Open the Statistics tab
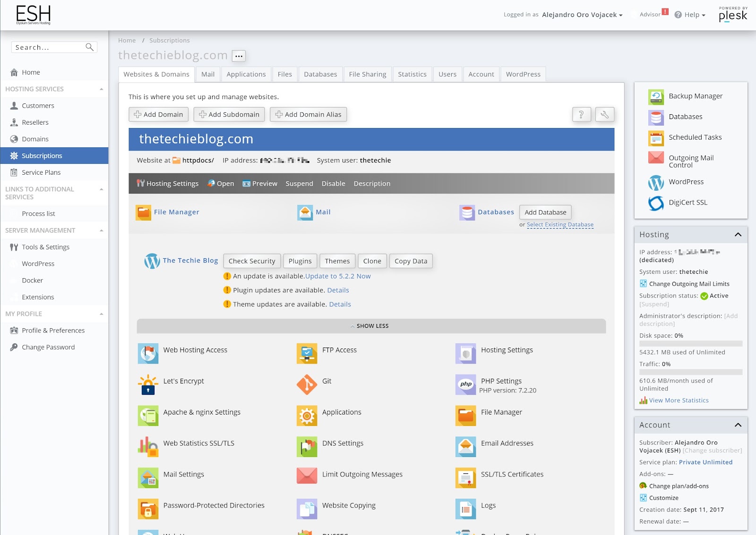Image resolution: width=756 pixels, height=535 pixels. coord(412,74)
